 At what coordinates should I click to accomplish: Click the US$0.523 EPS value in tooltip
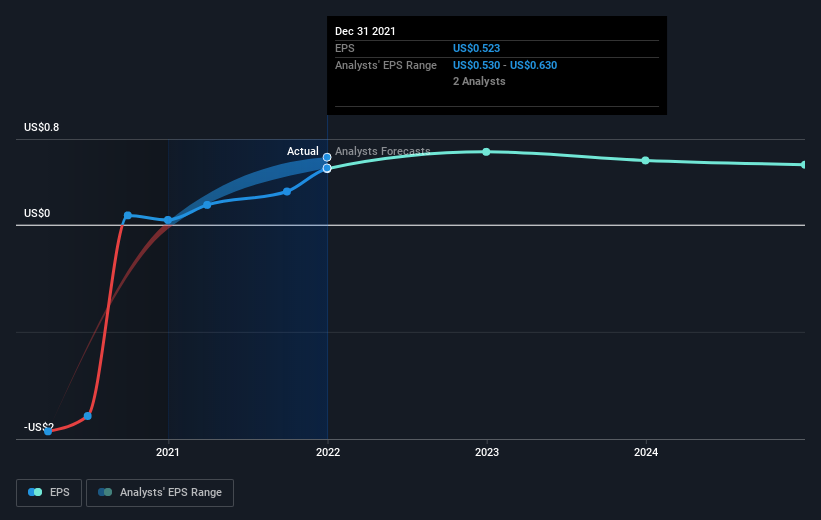[x=476, y=48]
